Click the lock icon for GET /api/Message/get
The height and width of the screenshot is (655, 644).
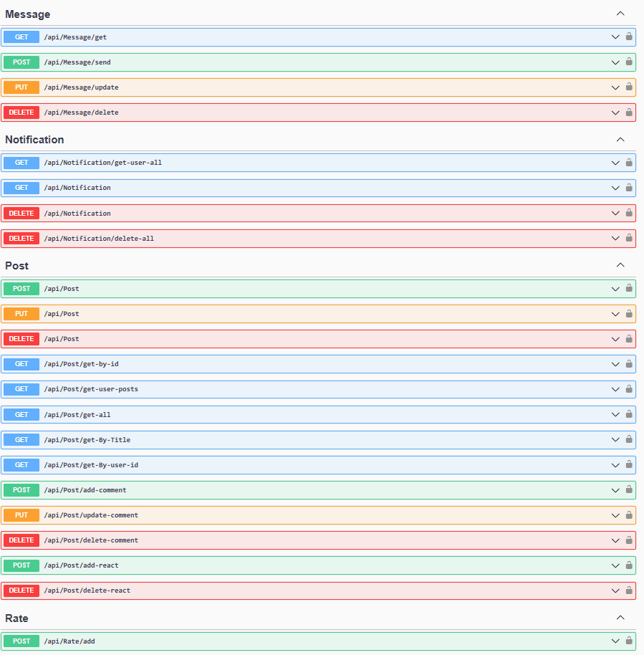point(628,37)
